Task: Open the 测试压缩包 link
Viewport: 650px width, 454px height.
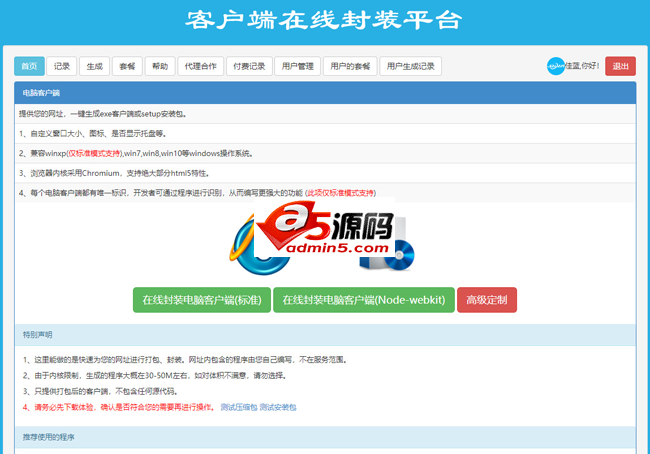Action: (x=239, y=408)
